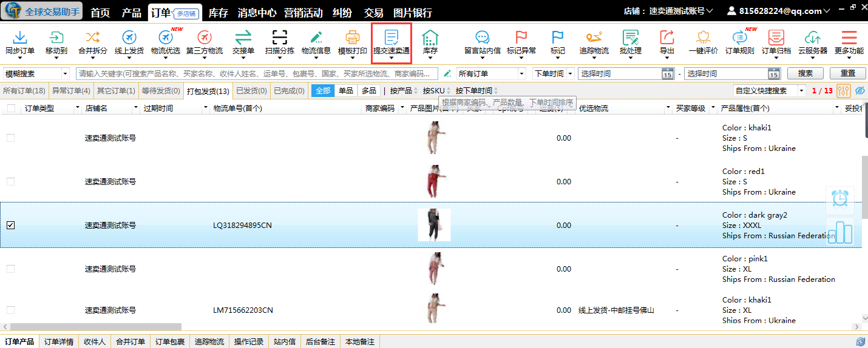Open the 交接单 handover sheet icon
This screenshot has height=348, width=868.
(243, 38)
